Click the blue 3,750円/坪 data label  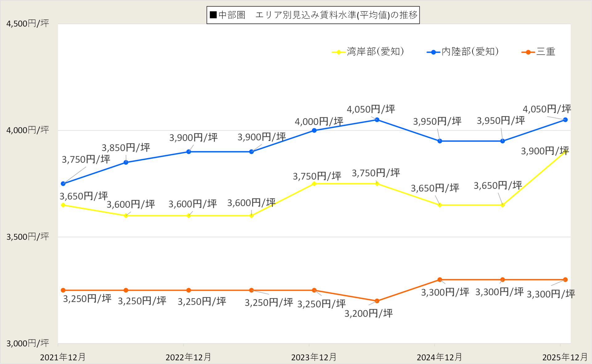86,159
